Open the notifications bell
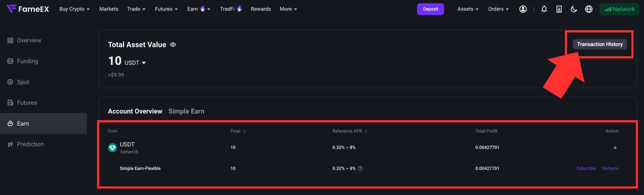Viewport: 644px width, 195px height. point(544,9)
